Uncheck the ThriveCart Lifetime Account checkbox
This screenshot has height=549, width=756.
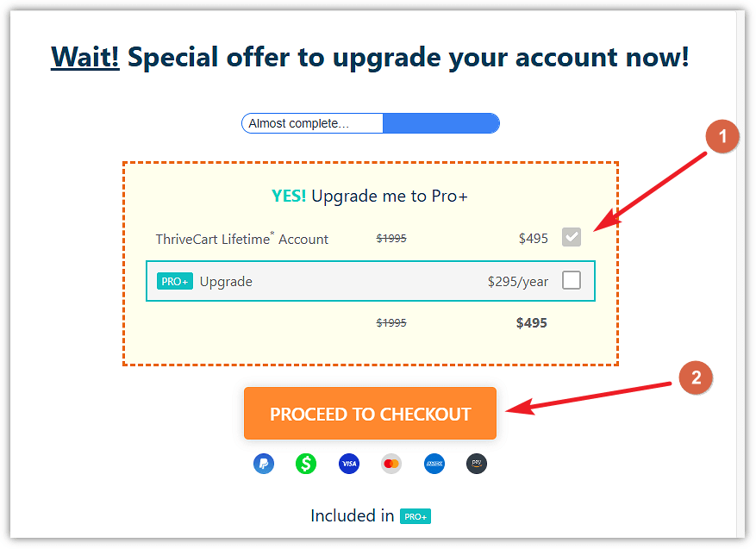pos(571,236)
